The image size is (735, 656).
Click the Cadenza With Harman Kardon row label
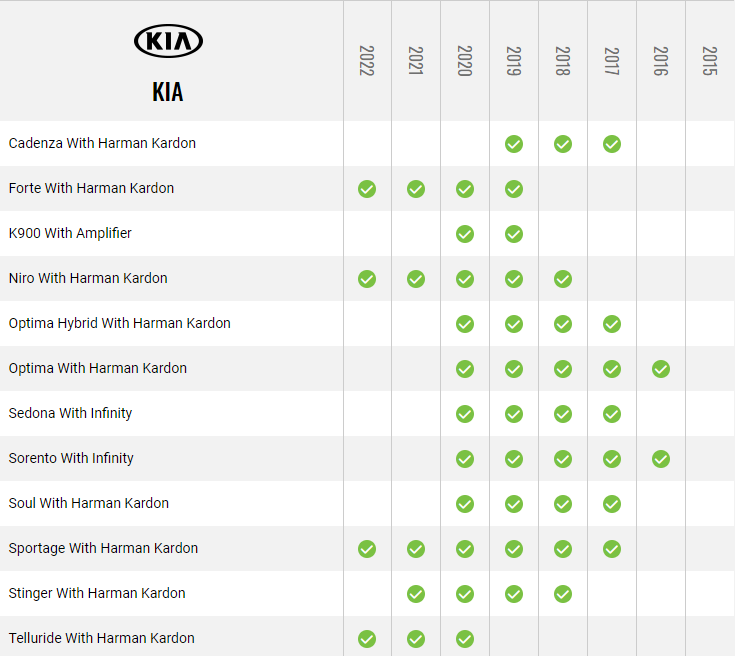pyautogui.click(x=102, y=143)
